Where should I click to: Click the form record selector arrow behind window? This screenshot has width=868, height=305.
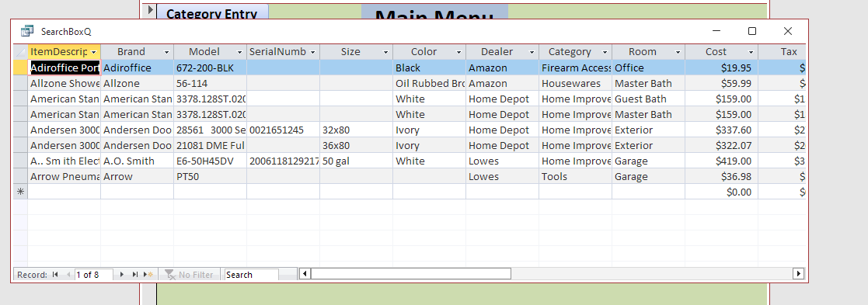pyautogui.click(x=149, y=10)
